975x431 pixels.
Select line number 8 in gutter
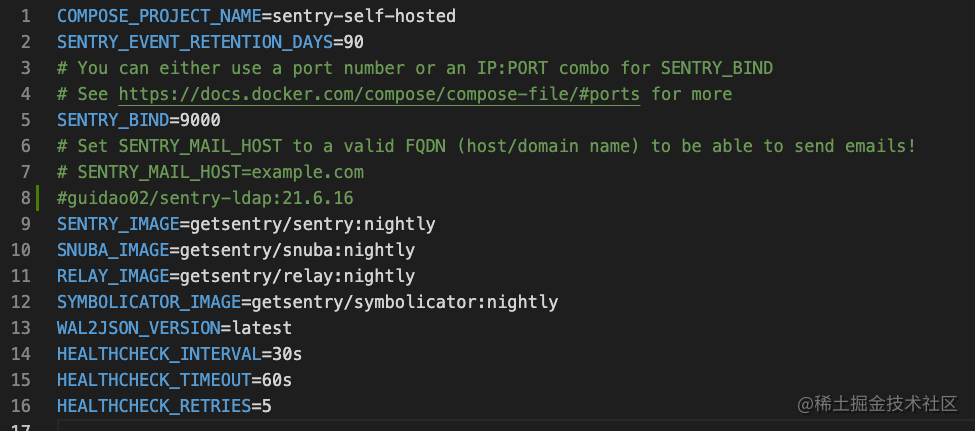point(25,198)
